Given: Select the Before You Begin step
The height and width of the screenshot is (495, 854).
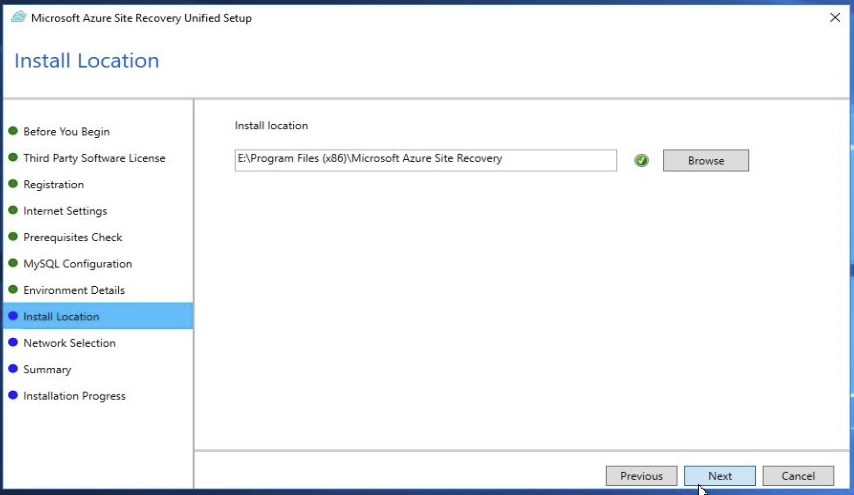Looking at the screenshot, I should coord(66,131).
